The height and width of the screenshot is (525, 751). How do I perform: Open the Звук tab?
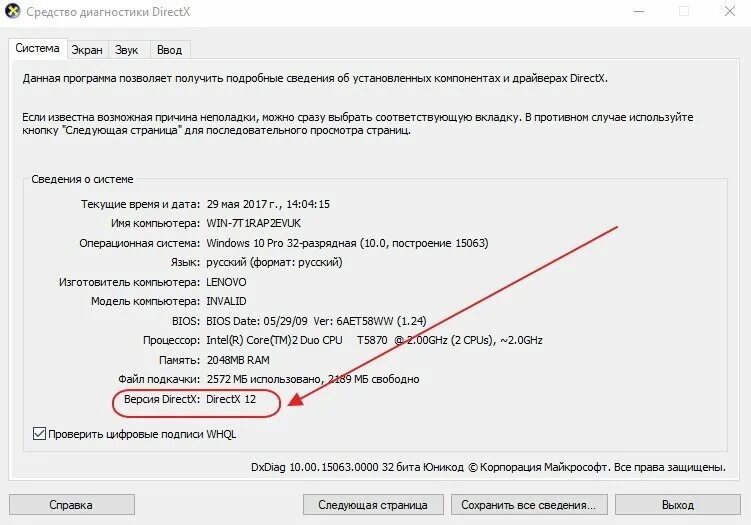tap(126, 50)
